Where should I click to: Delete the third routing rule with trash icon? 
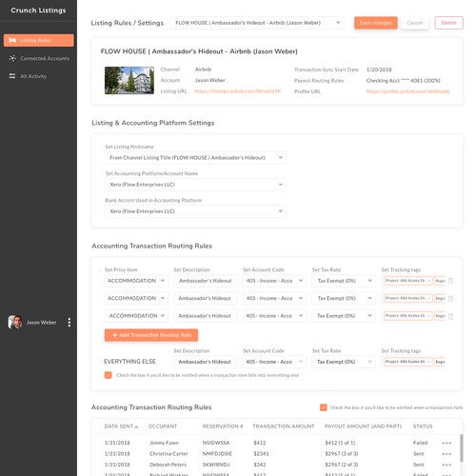[450, 316]
